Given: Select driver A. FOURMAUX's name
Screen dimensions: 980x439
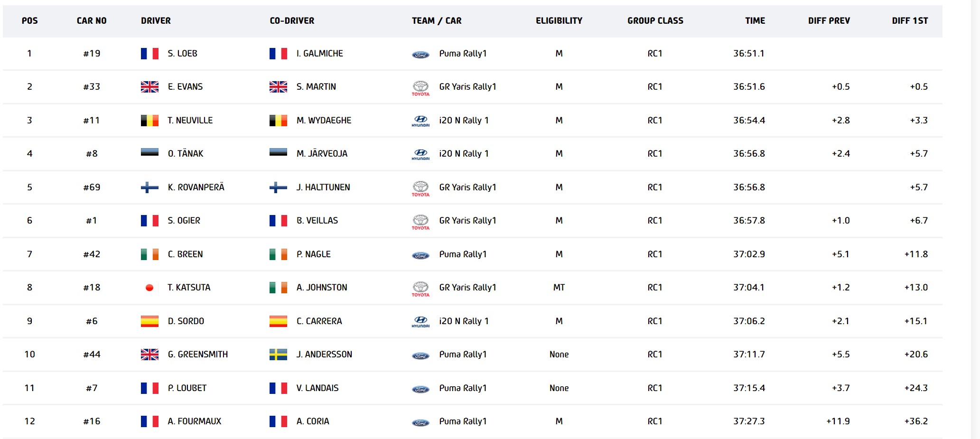Looking at the screenshot, I should [x=194, y=421].
